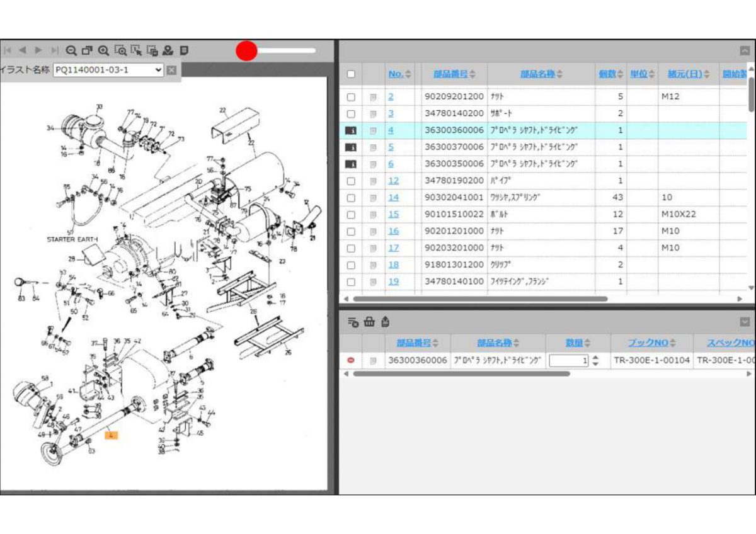Viewport: 756px width, 534px height.
Task: Open part number 19 link
Action: (393, 281)
